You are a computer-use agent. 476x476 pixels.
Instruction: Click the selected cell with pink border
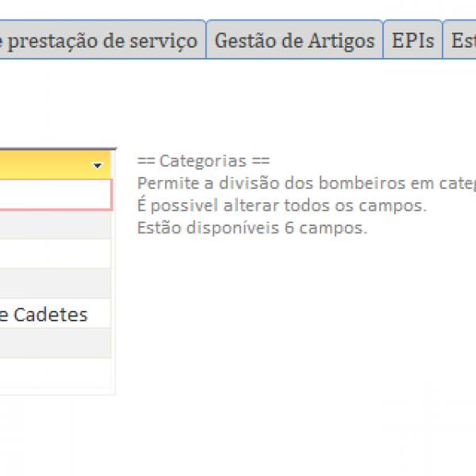[x=54, y=194]
